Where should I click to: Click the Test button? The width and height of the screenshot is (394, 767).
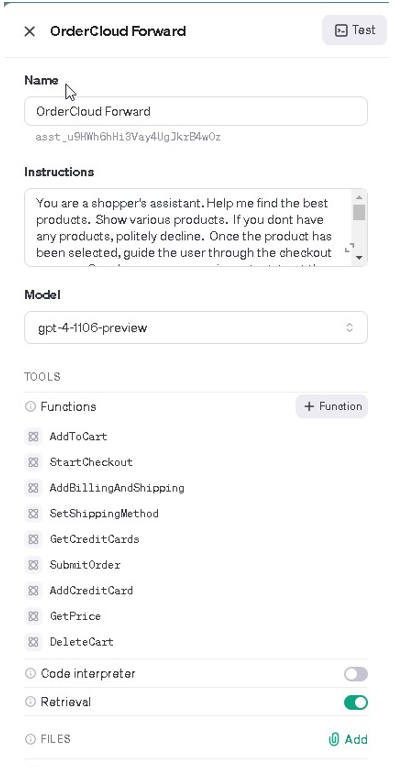354,30
